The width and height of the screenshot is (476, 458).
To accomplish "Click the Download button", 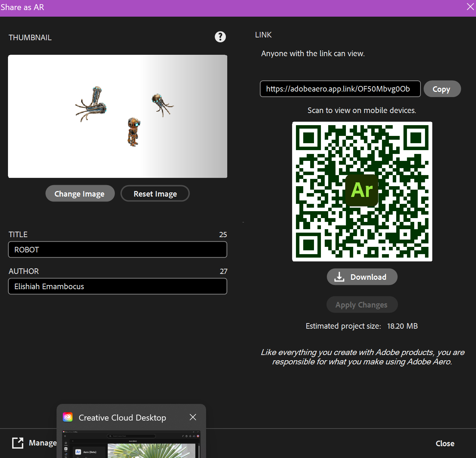I will click(362, 277).
